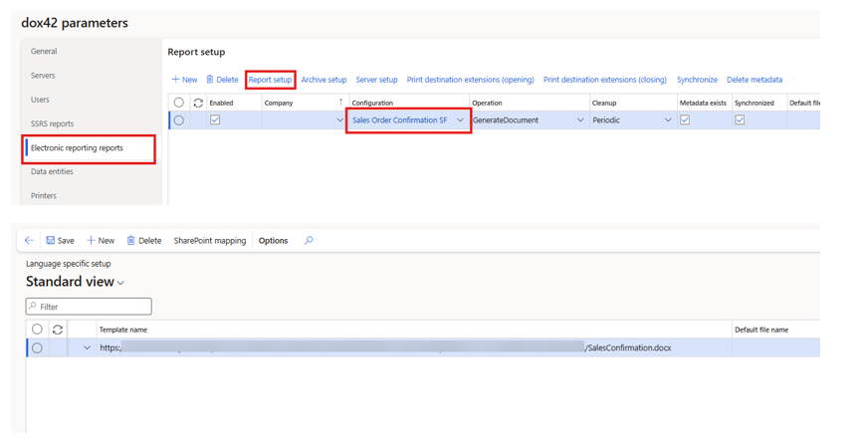Click the refresh icon in Template name grid header
868x447 pixels.
(x=58, y=330)
